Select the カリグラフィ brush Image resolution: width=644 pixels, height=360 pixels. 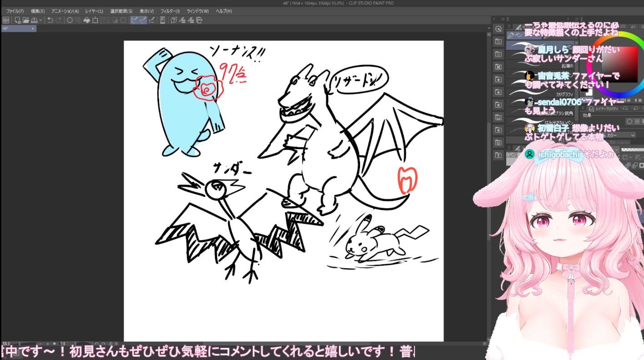click(540, 92)
